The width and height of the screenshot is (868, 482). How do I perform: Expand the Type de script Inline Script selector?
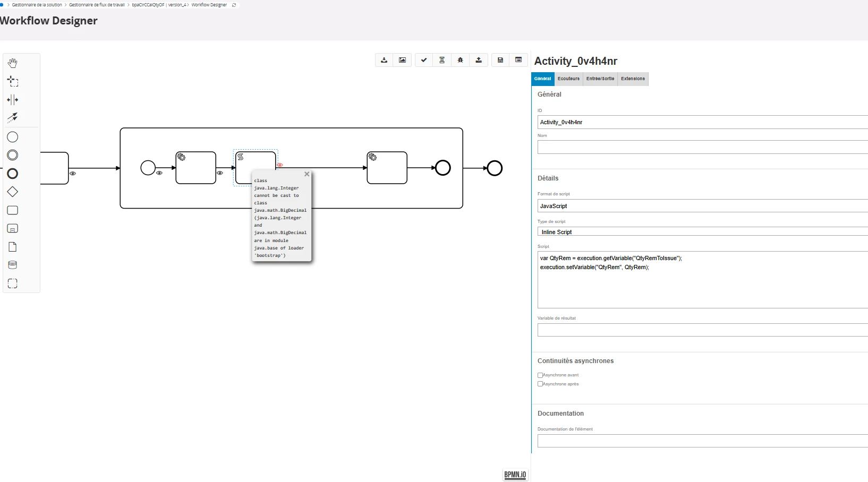[x=702, y=232]
